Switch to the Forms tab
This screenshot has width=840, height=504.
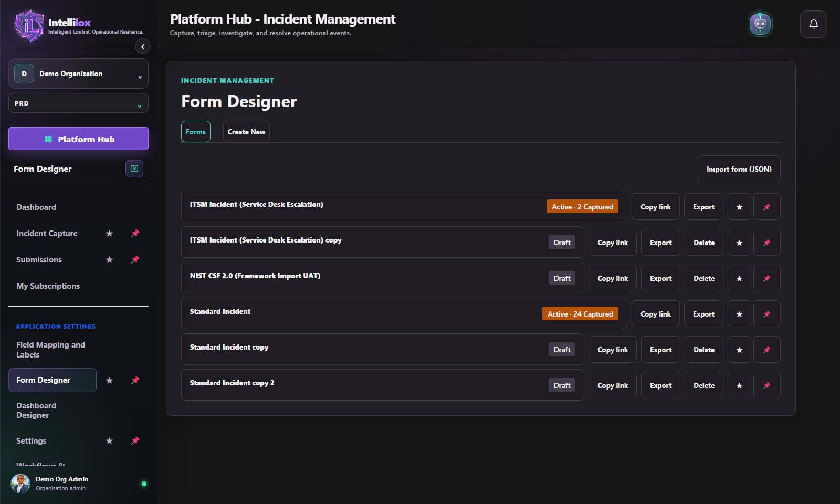[x=196, y=132]
